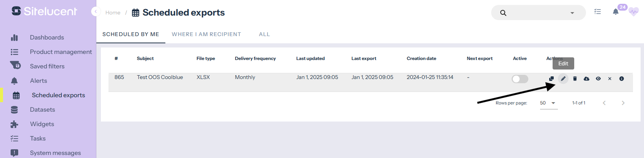Click the Home breadcrumb link
Image resolution: width=644 pixels, height=158 pixels.
[x=113, y=13]
